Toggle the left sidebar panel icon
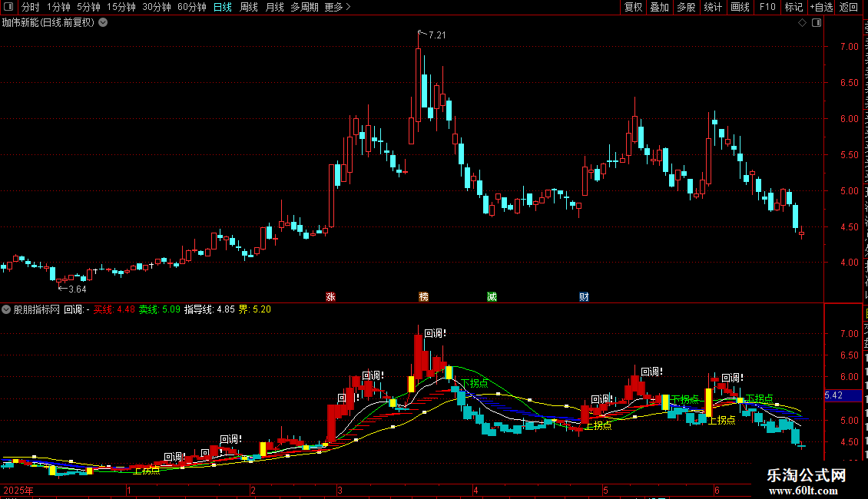 8,7
